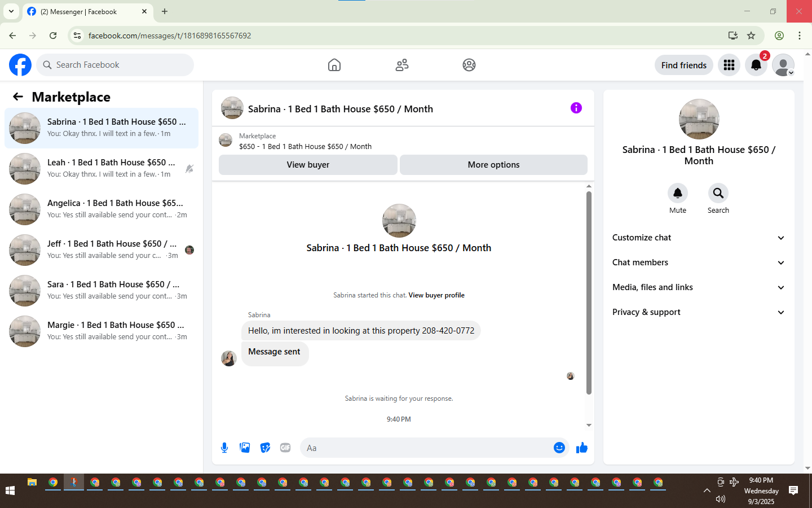This screenshot has height=508, width=812.
Task: Open the Groups icon in top navigation
Action: click(x=469, y=65)
